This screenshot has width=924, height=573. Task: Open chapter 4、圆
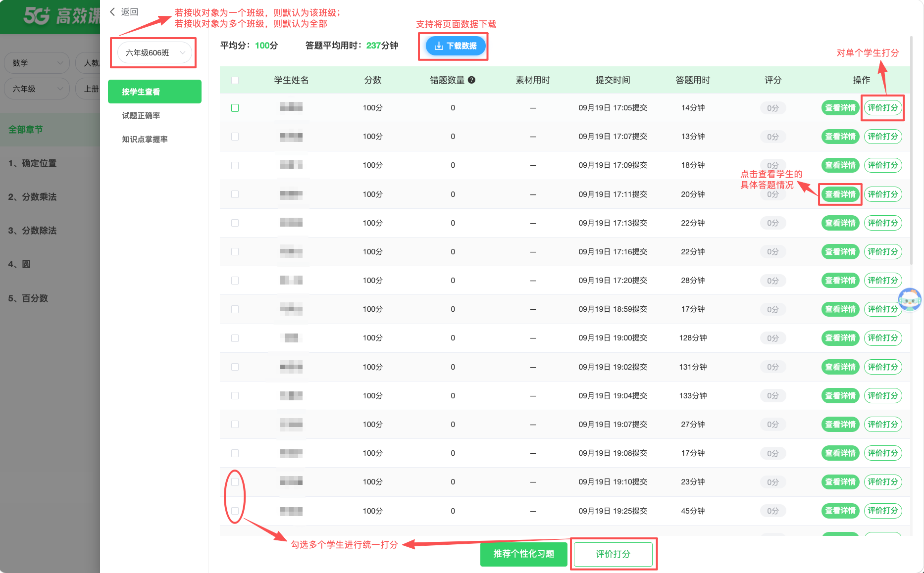pyautogui.click(x=19, y=264)
